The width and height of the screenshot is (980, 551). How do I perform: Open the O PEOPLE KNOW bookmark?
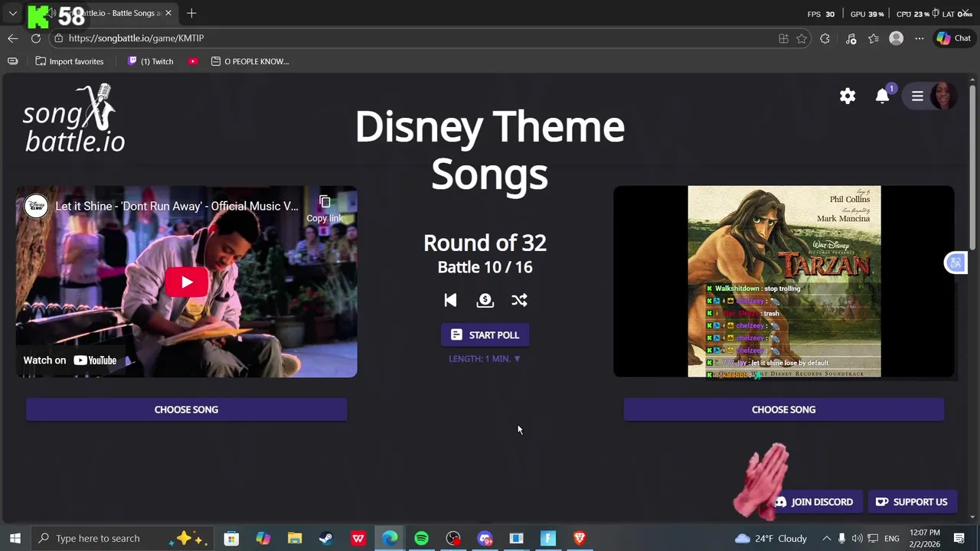(x=250, y=61)
